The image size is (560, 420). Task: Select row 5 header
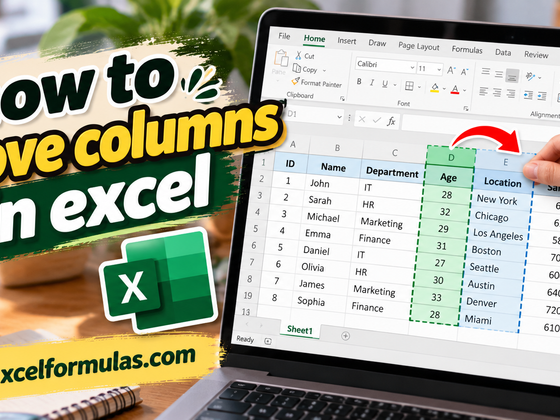click(x=255, y=228)
